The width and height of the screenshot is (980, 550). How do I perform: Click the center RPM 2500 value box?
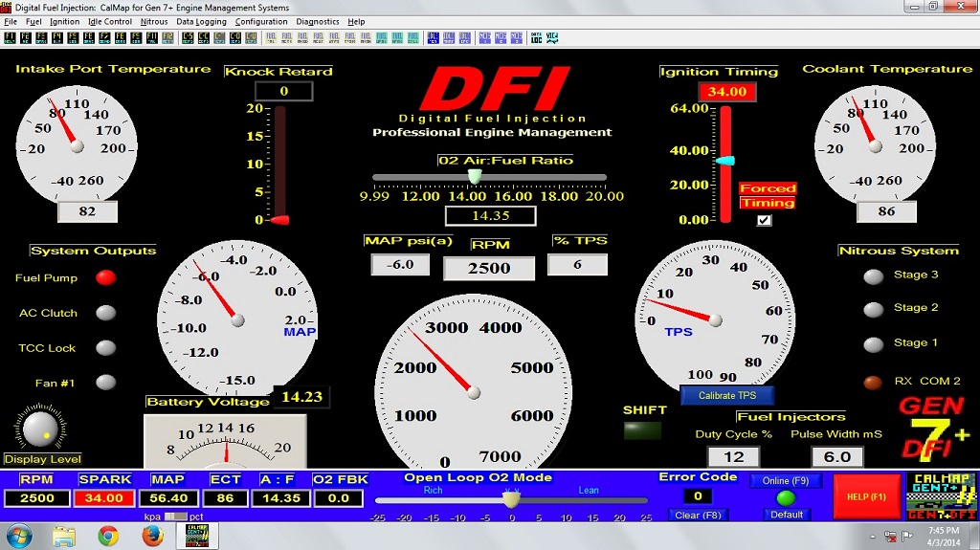click(489, 268)
